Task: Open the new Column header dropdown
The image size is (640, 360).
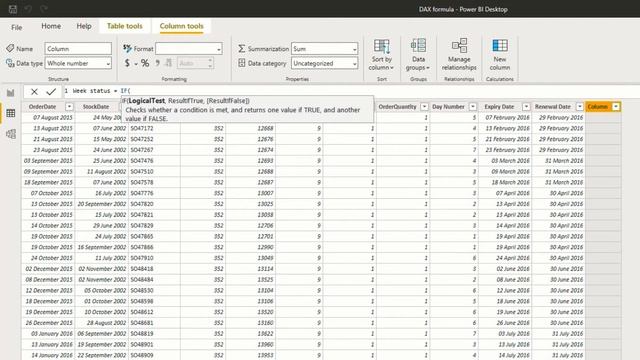Action: (616, 107)
